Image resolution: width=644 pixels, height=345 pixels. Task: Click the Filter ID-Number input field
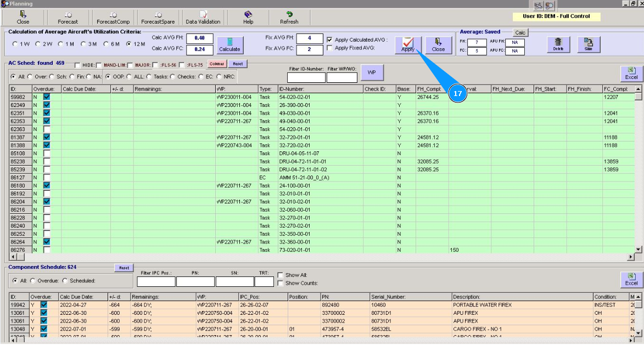[x=306, y=78]
